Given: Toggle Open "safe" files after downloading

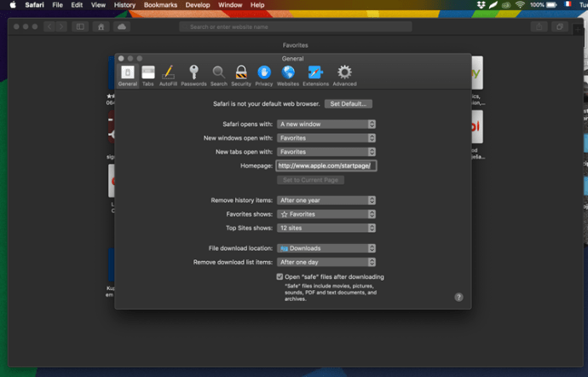Looking at the screenshot, I should pyautogui.click(x=280, y=276).
